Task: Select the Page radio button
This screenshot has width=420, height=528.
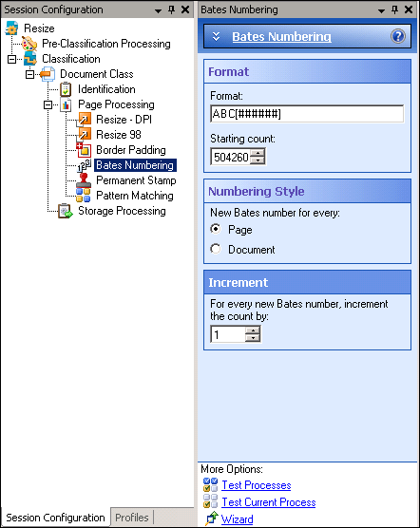Action: (x=216, y=229)
